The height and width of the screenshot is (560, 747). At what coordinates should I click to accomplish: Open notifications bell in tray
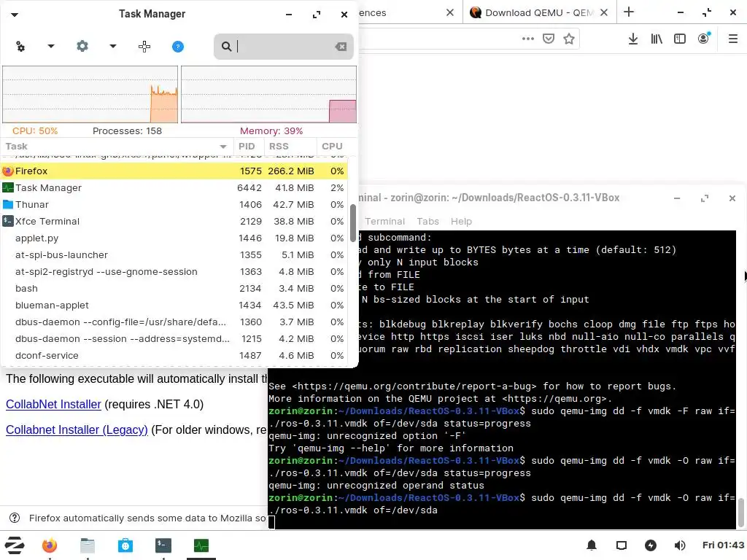[592, 545]
